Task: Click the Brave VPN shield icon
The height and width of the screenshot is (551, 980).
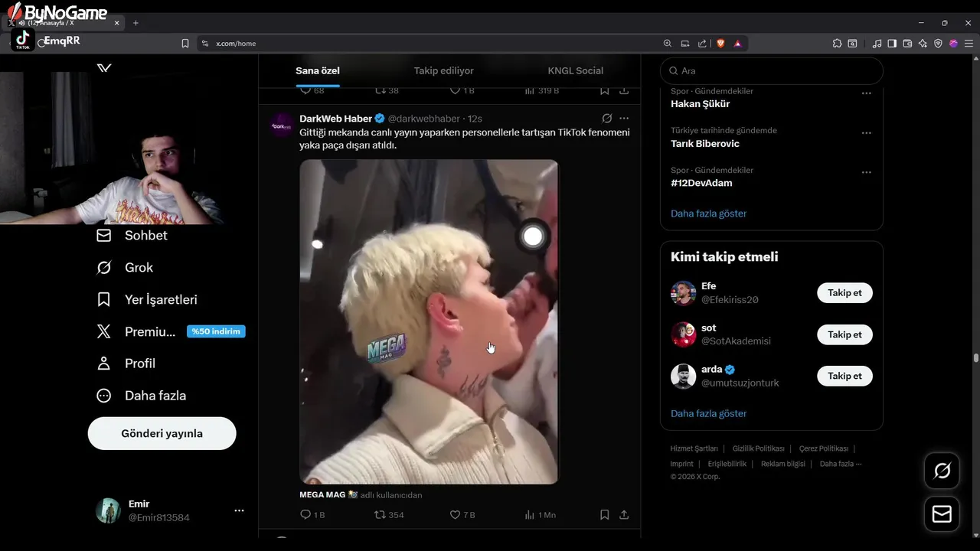Action: click(938, 44)
